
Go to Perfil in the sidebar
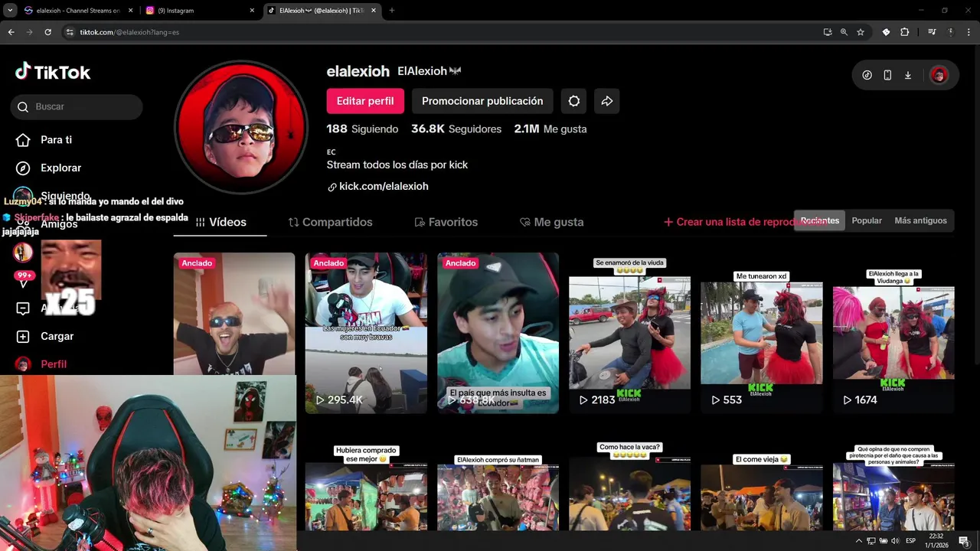coord(42,364)
